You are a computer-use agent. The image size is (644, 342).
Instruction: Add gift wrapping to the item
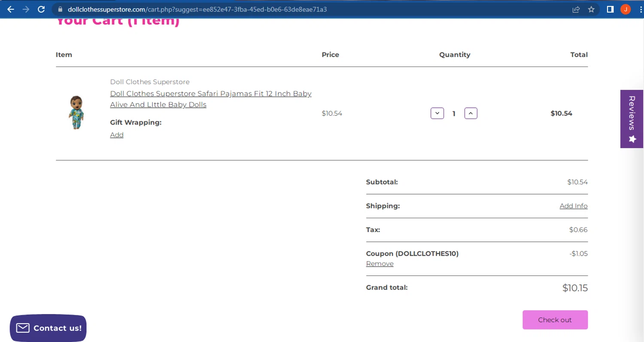tap(117, 135)
